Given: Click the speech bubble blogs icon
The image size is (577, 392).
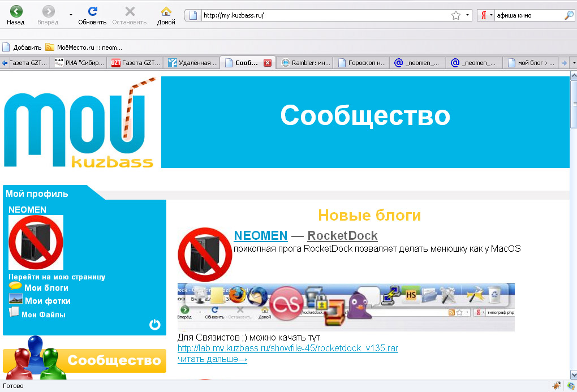Looking at the screenshot, I should point(15,286).
